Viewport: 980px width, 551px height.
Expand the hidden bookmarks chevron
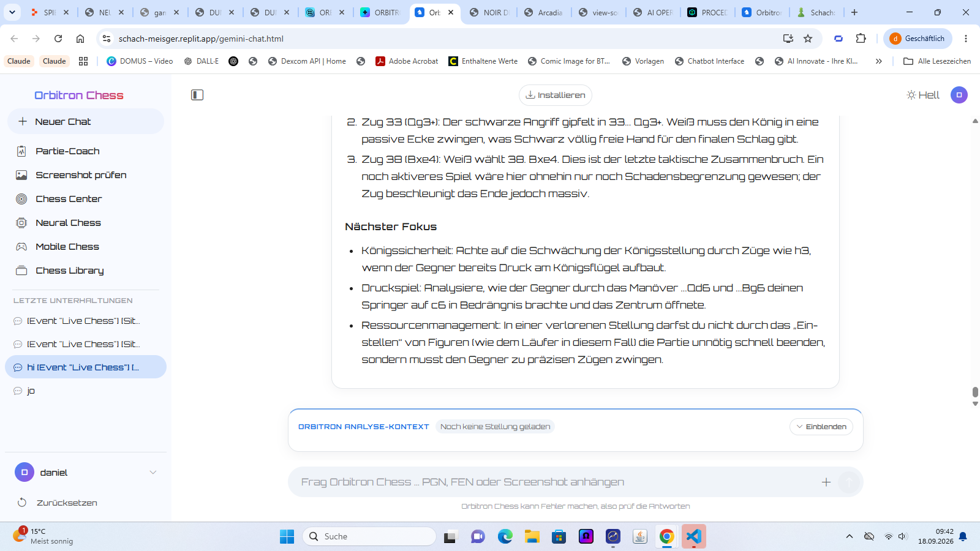[x=879, y=61]
